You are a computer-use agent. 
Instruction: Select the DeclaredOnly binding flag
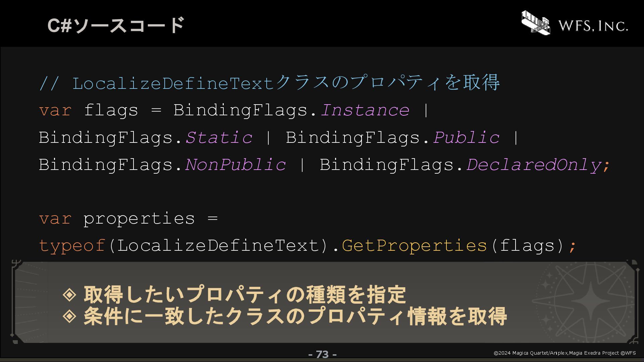point(534,165)
